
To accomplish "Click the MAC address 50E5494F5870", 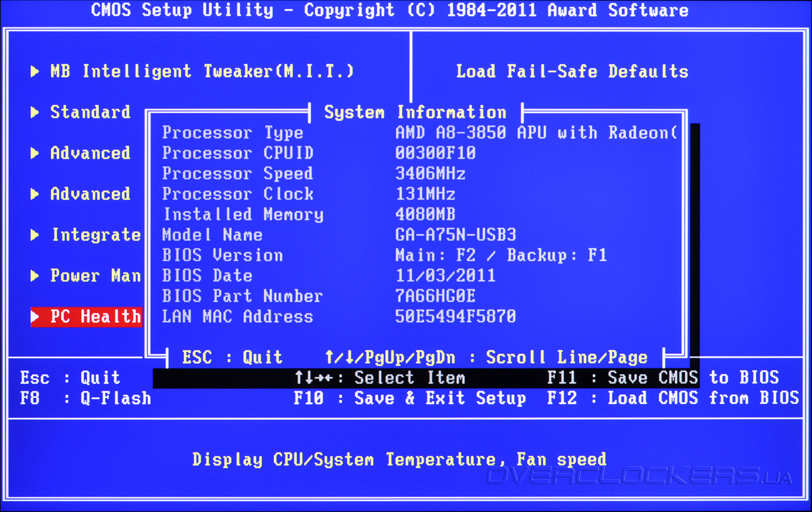I will pos(456,316).
